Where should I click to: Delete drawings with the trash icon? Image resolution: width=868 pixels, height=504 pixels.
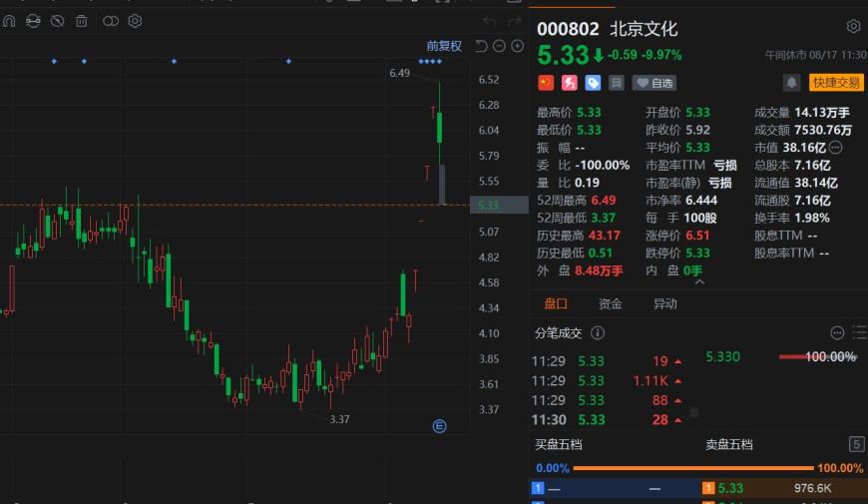pyautogui.click(x=82, y=22)
